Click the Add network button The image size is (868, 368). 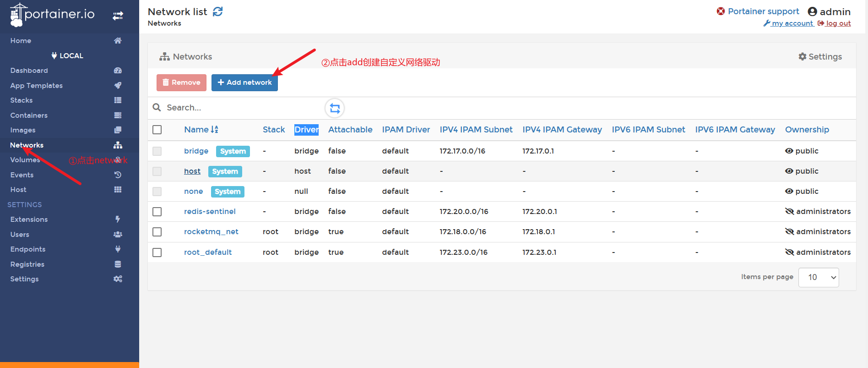click(x=244, y=82)
